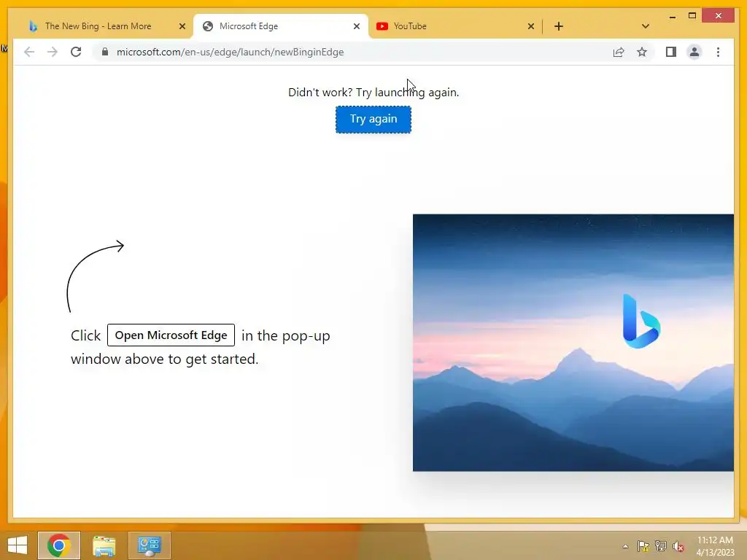Click the Try again button

tap(373, 119)
